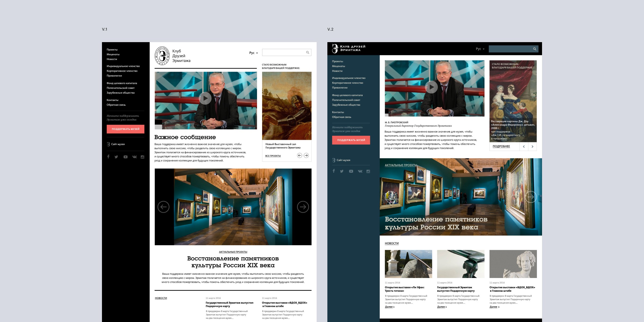Click search magnifier icon in V.1 header
The image size is (644, 322).
pyautogui.click(x=308, y=53)
